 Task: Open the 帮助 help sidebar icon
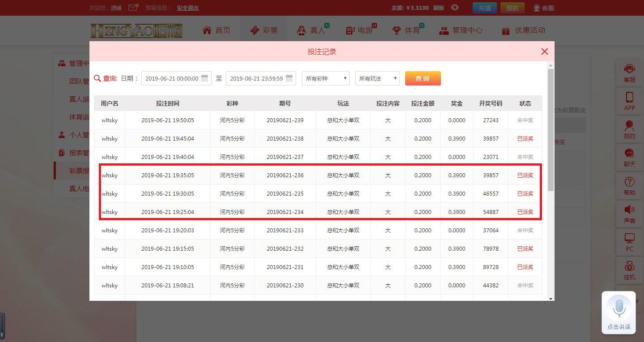[x=629, y=186]
